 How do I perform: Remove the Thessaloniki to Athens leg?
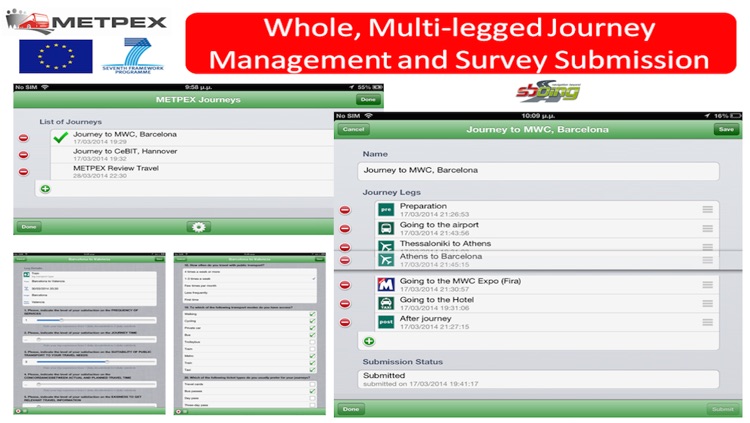pos(345,247)
